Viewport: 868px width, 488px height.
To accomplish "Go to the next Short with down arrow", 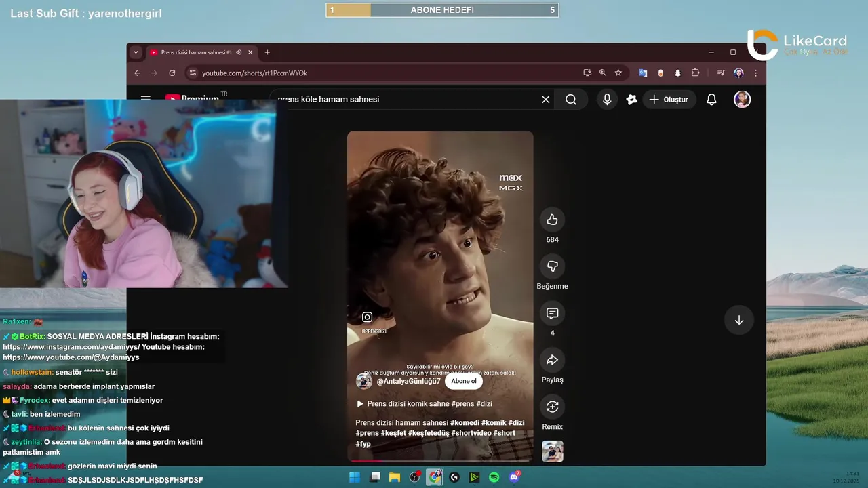I will (739, 321).
